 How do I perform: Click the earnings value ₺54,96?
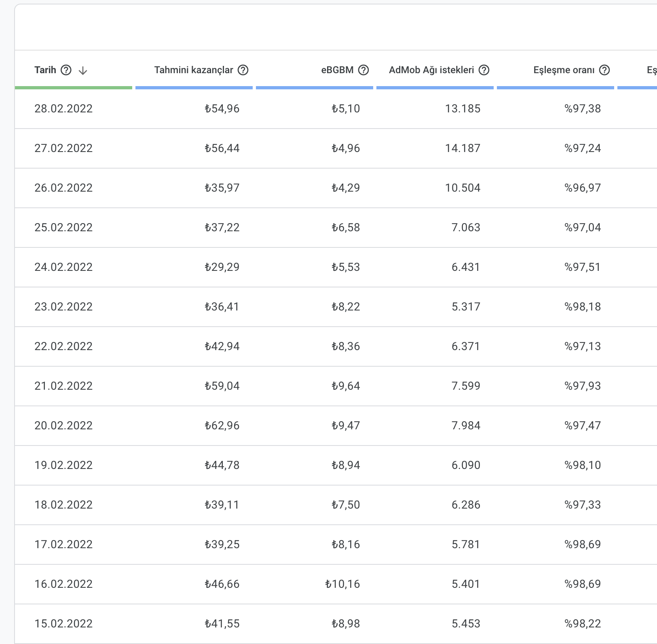tap(222, 109)
